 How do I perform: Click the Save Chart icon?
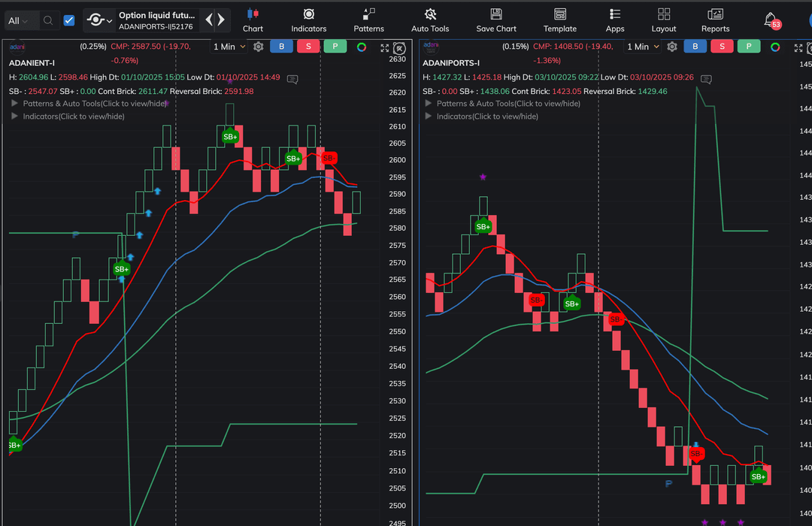tap(496, 20)
